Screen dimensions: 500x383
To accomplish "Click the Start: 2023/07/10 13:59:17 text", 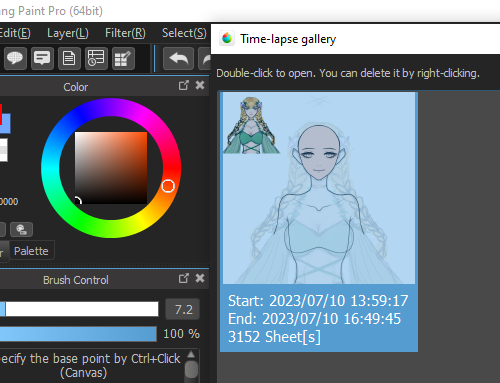I will click(x=318, y=301).
